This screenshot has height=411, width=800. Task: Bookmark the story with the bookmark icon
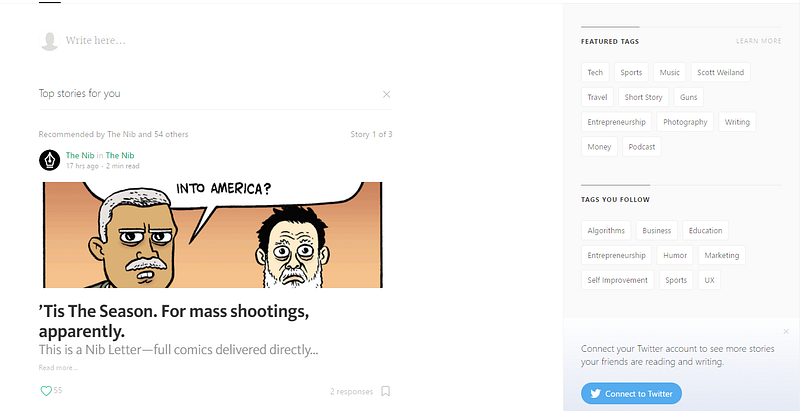tap(386, 391)
